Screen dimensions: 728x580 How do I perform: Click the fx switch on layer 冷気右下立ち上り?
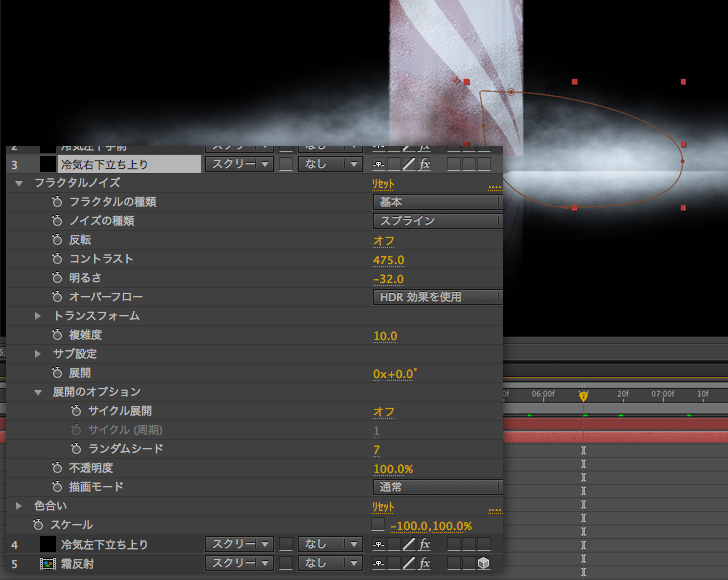(x=424, y=164)
